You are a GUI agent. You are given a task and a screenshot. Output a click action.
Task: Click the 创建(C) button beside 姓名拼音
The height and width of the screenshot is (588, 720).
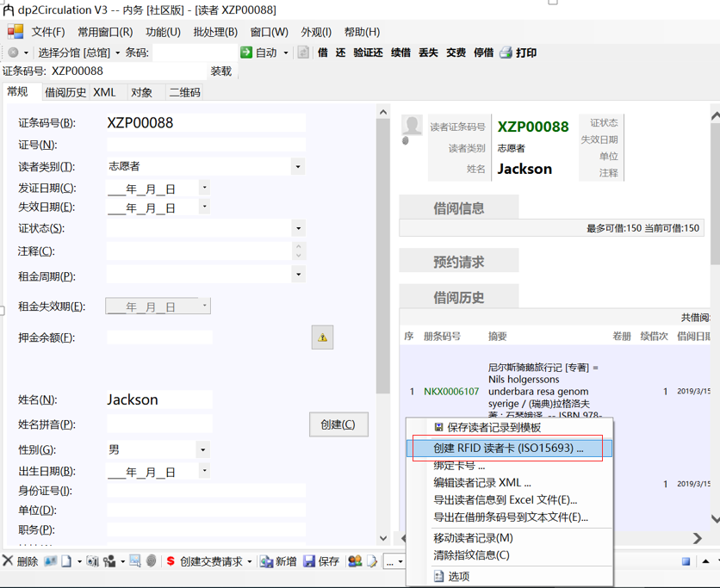[338, 424]
